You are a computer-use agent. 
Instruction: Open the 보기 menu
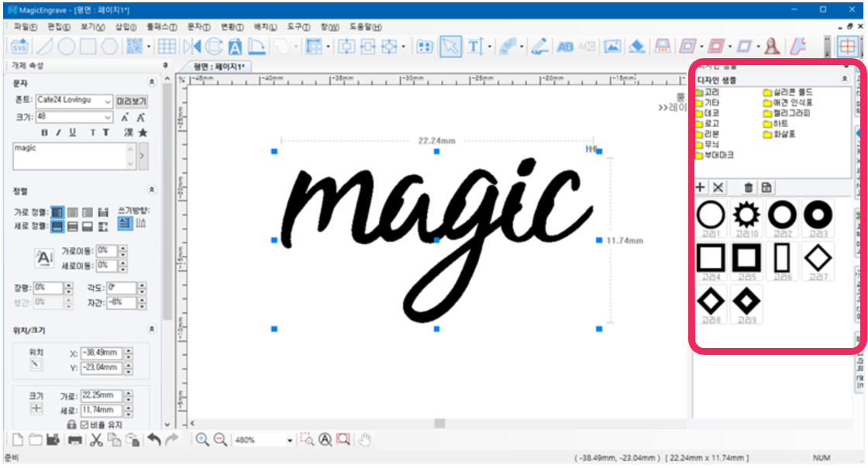click(x=92, y=26)
